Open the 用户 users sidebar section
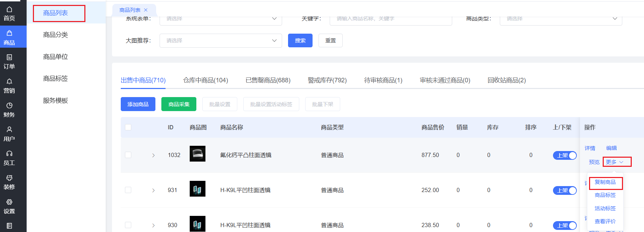Viewport: 644px width, 232px height. pyautogui.click(x=9, y=134)
